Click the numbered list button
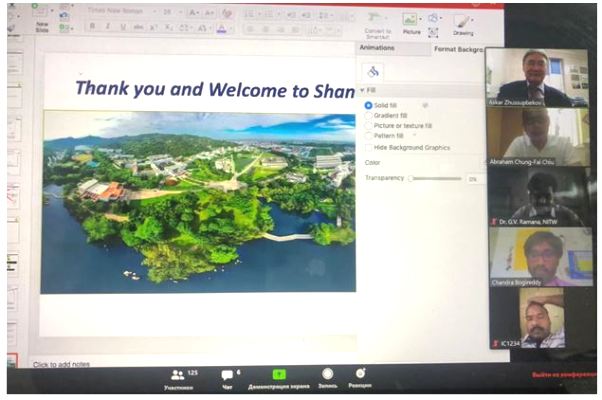The image size is (602, 400). [x=269, y=15]
